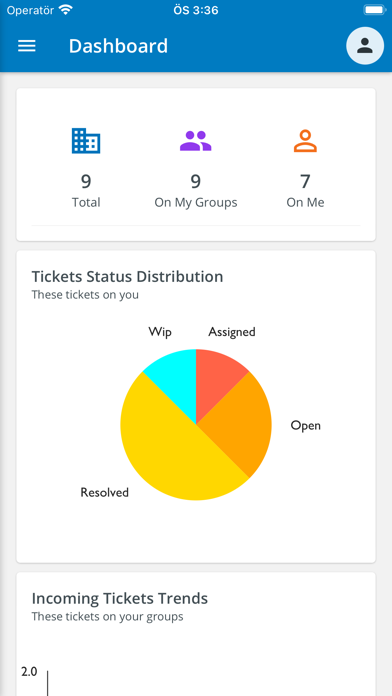Tap the Tickets Status Distribution heading

127,277
